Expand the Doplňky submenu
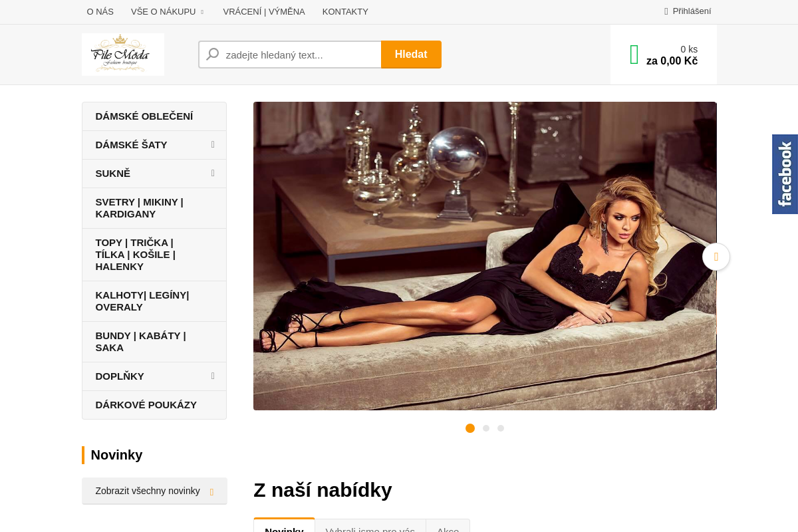Image resolution: width=798 pixels, height=532 pixels. point(213,376)
